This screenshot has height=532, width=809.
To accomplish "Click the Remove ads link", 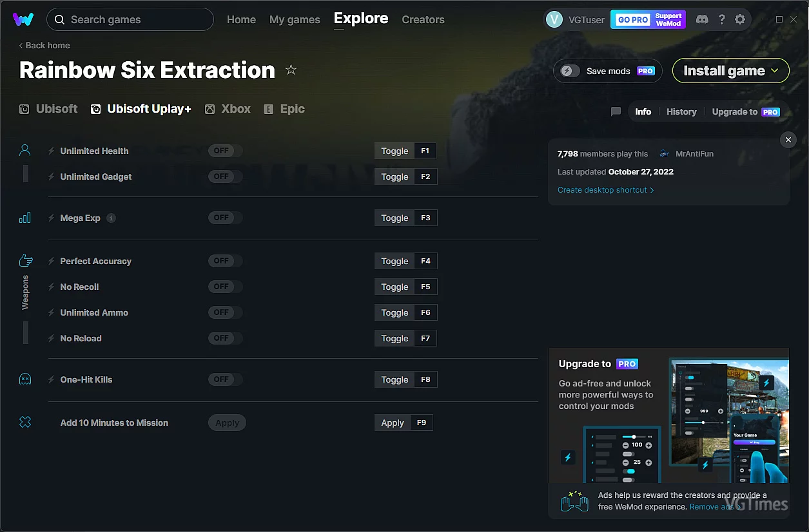I will pyautogui.click(x=716, y=507).
